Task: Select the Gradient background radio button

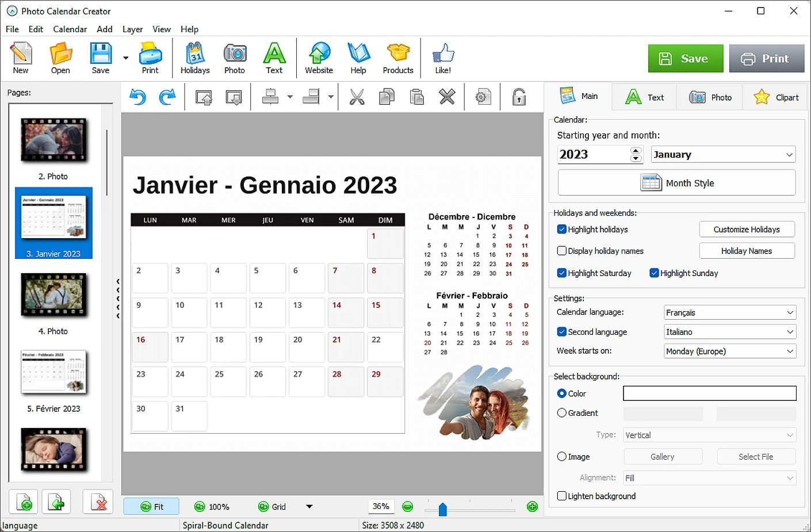Action: click(x=562, y=413)
